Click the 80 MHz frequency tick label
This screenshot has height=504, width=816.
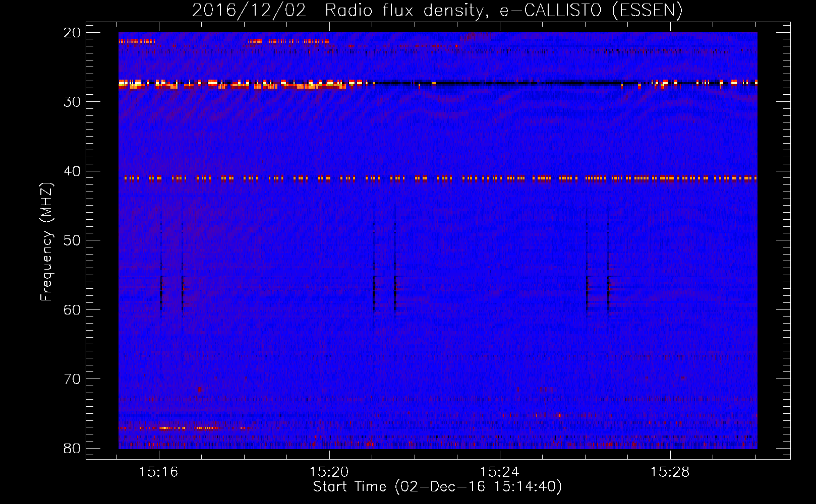72,448
